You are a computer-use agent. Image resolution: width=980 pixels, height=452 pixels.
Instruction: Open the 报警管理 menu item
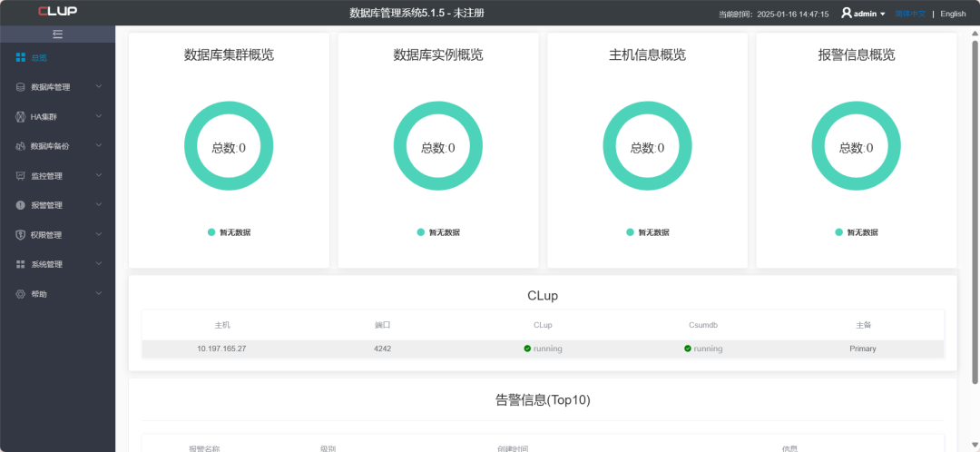(57, 205)
